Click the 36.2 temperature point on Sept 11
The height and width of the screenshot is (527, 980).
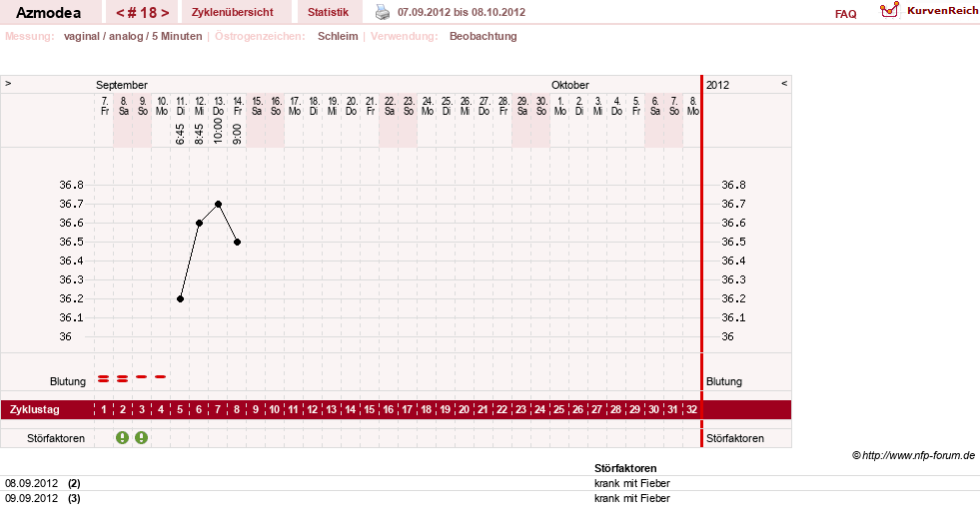[x=180, y=299]
